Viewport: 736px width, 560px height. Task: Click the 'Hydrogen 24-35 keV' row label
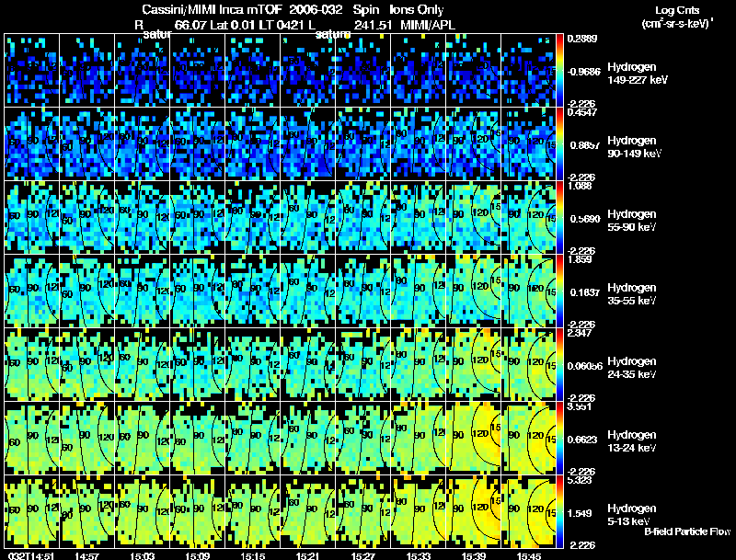pos(632,368)
